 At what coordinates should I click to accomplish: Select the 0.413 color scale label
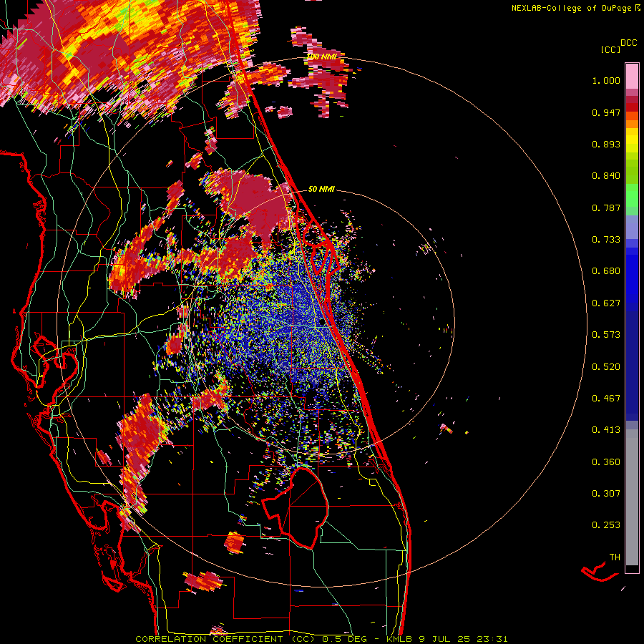point(606,430)
